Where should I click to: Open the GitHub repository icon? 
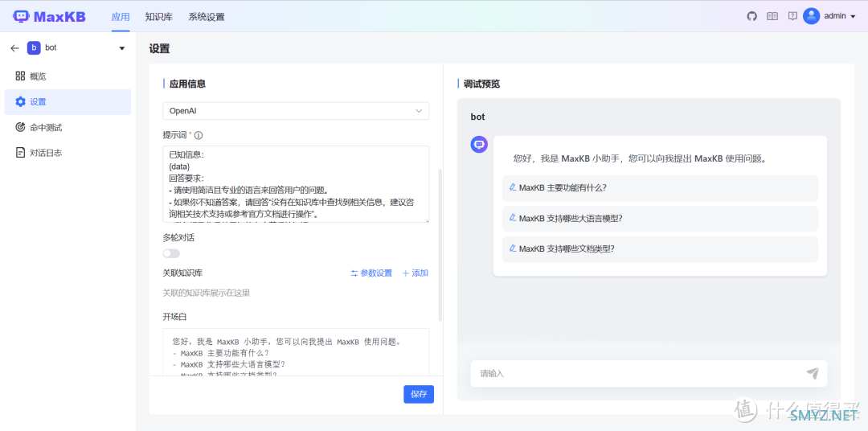pos(751,16)
